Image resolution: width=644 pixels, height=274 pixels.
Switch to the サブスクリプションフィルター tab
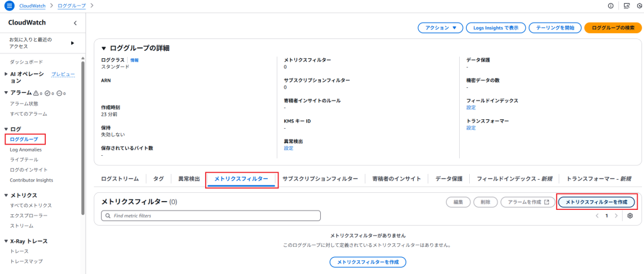coord(320,179)
